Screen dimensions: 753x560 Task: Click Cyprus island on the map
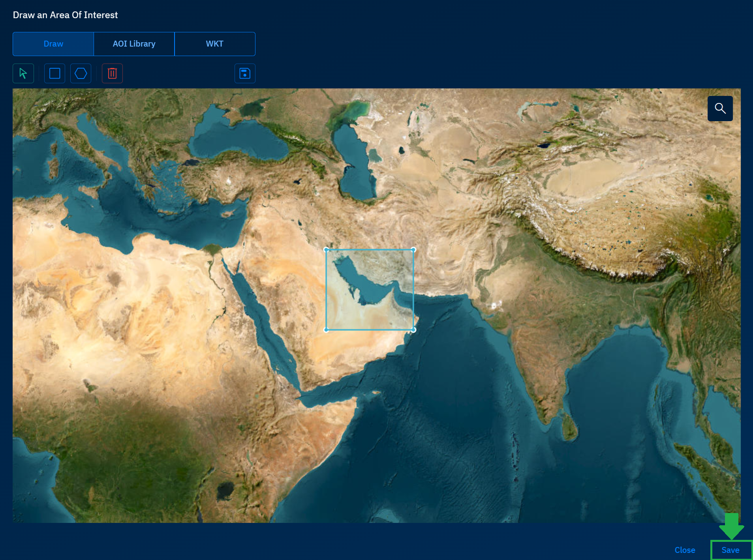tap(227, 214)
